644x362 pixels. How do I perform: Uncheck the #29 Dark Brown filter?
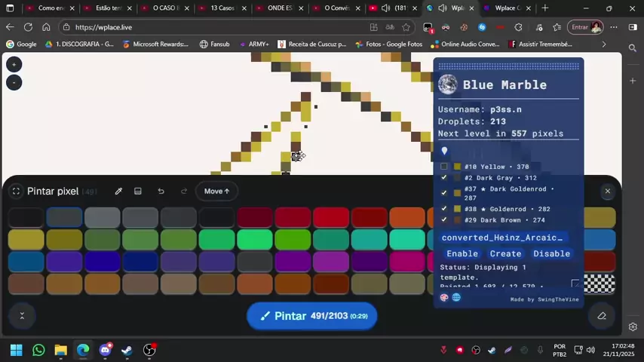click(444, 220)
